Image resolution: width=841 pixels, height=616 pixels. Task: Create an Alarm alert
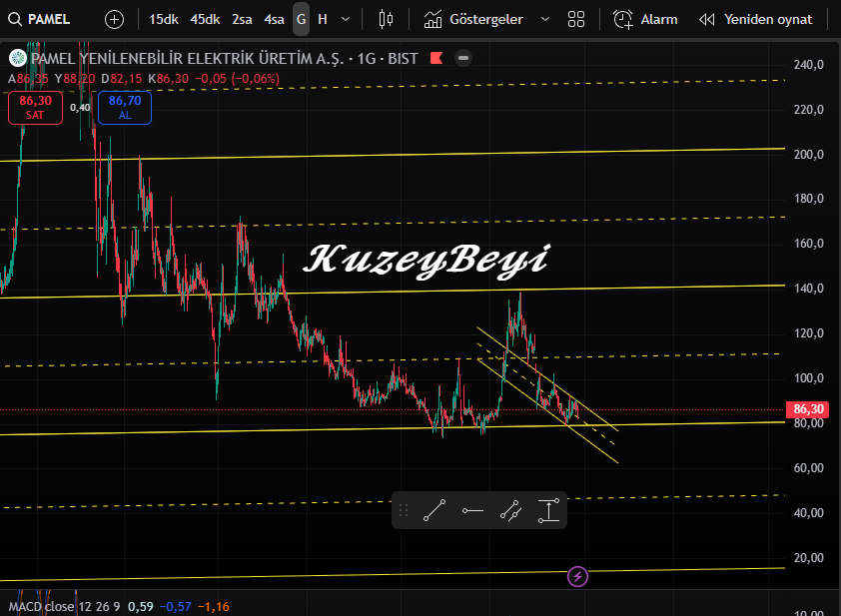(645, 20)
